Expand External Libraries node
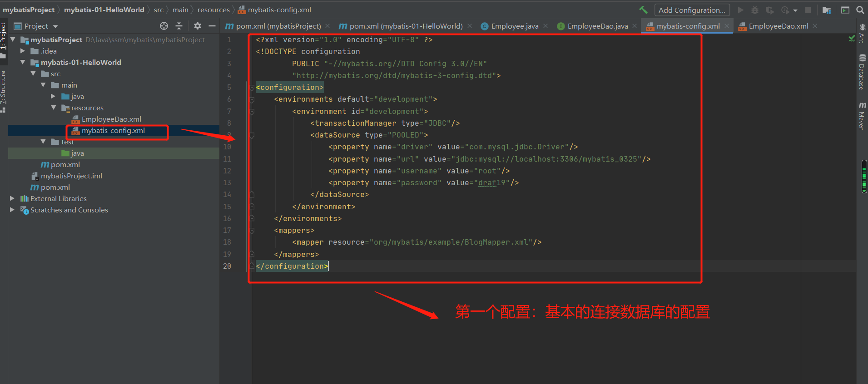The image size is (868, 384). click(12, 198)
